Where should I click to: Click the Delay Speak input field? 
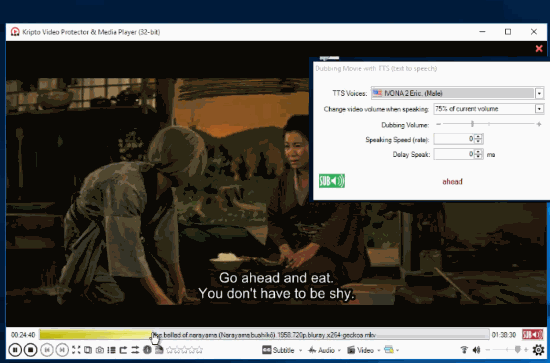click(x=455, y=154)
